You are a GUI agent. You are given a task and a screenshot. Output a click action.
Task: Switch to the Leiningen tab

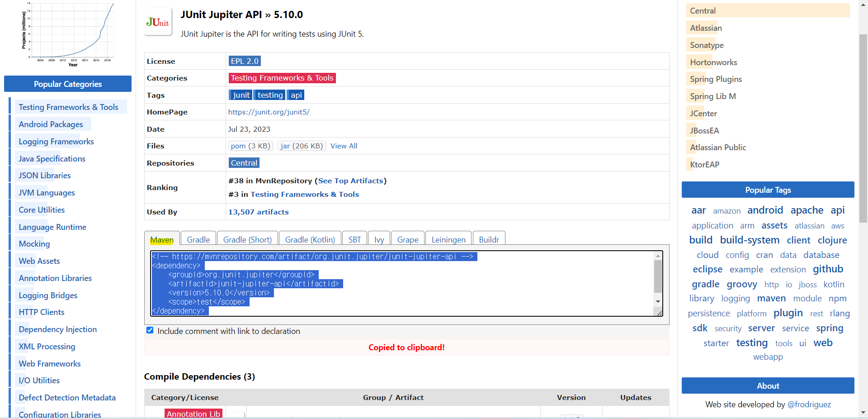click(448, 239)
